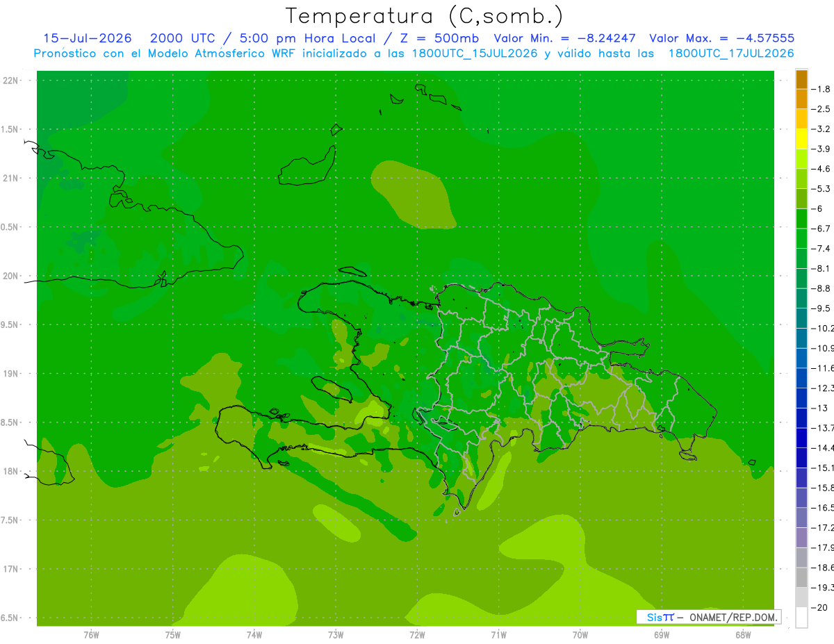Pick the yellow swatch between -3.2 and -3.9

801,139
